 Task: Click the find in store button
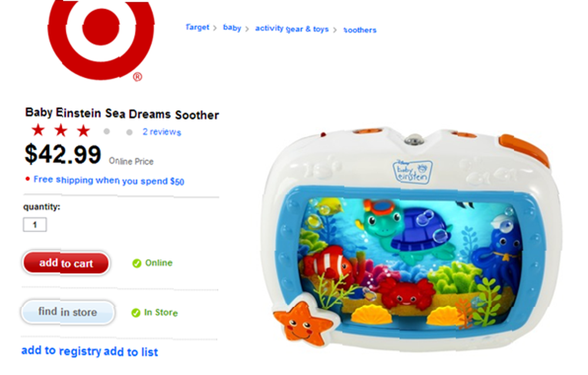click(x=68, y=312)
